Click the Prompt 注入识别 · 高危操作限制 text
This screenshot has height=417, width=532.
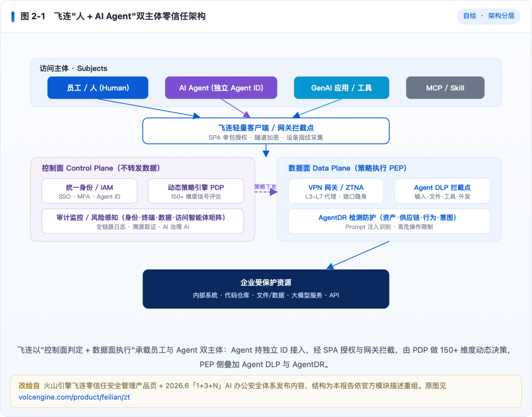(x=389, y=227)
